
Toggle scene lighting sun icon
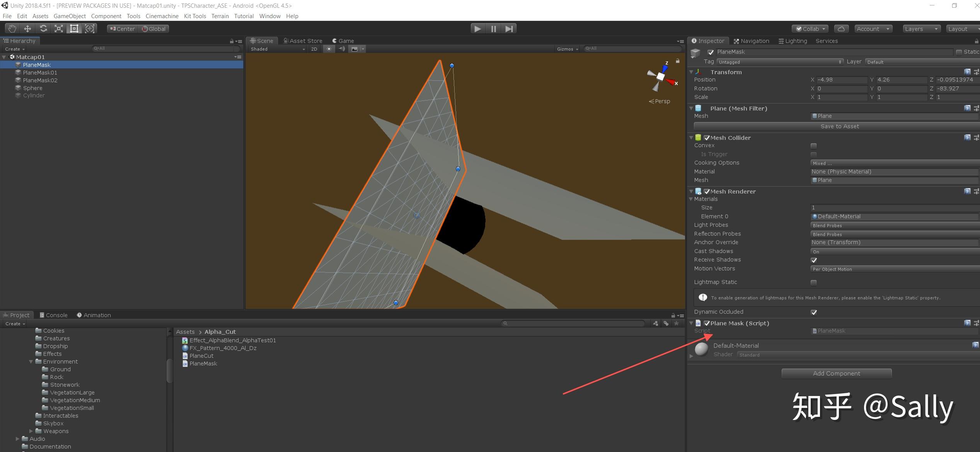pyautogui.click(x=329, y=49)
